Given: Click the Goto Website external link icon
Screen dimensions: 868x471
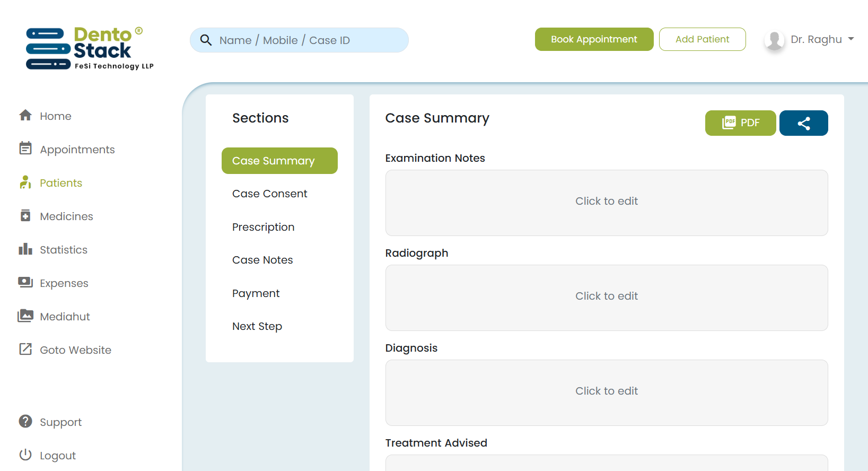Looking at the screenshot, I should point(25,350).
